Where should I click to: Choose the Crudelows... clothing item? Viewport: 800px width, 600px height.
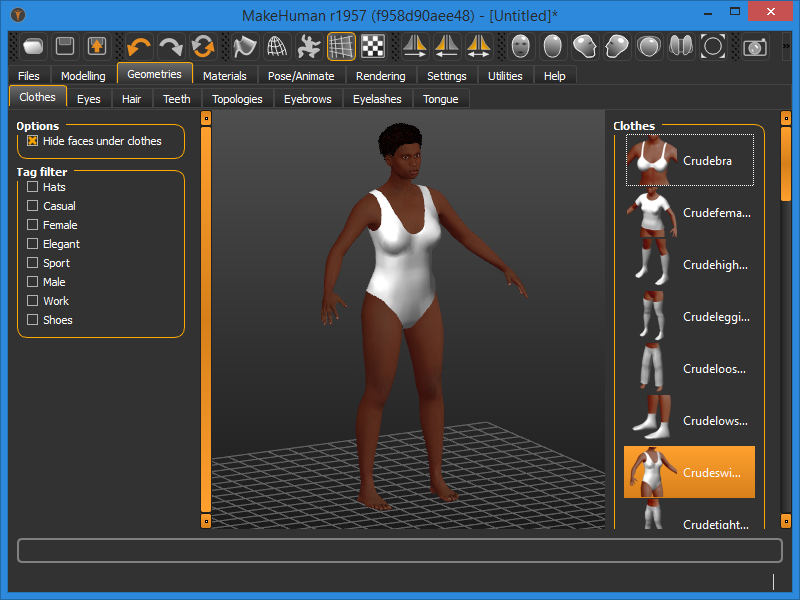click(x=690, y=421)
